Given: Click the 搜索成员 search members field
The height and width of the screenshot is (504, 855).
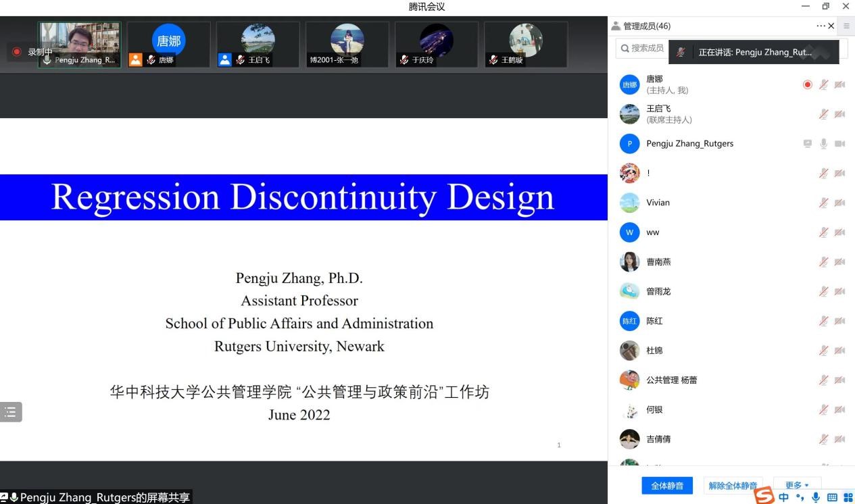Looking at the screenshot, I should click(642, 49).
